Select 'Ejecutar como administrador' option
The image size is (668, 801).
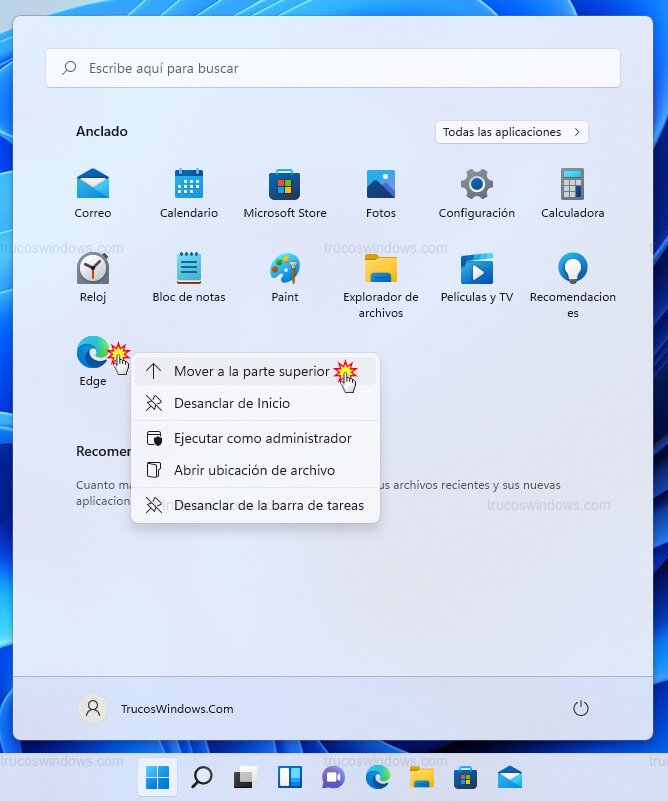pyautogui.click(x=262, y=438)
